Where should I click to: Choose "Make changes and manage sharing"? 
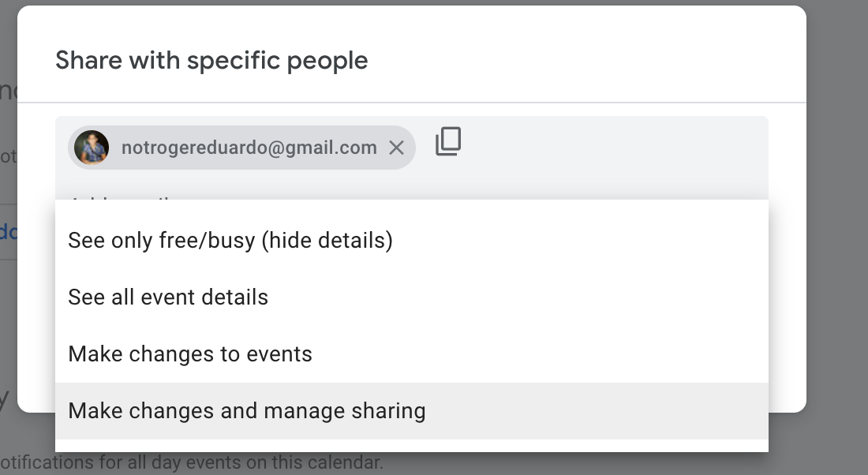point(247,410)
